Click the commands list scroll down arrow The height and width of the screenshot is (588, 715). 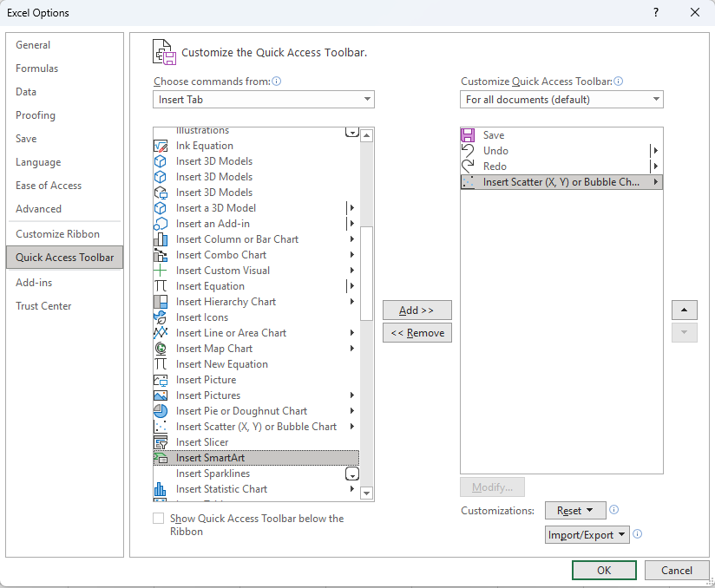(367, 493)
